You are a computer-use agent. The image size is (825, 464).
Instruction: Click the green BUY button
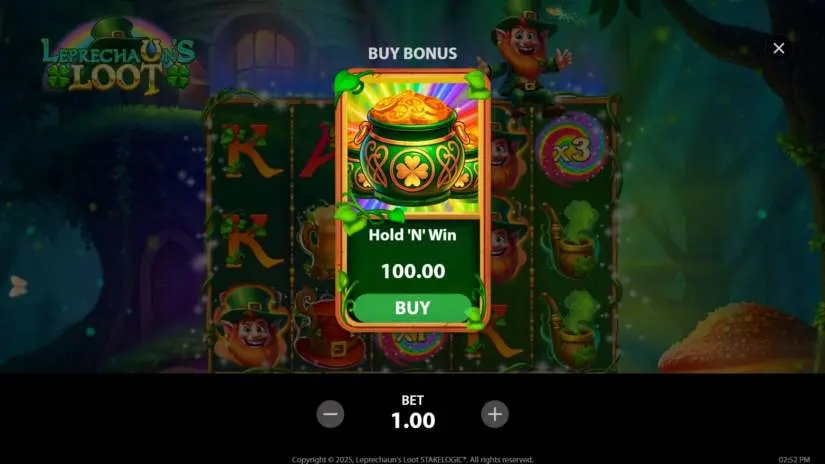pos(412,308)
